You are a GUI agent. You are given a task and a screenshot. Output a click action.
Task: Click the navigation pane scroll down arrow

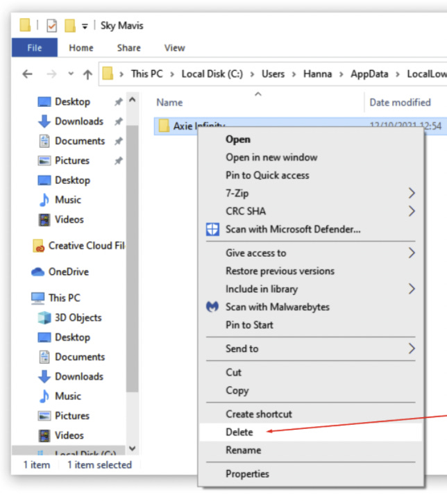pyautogui.click(x=133, y=448)
